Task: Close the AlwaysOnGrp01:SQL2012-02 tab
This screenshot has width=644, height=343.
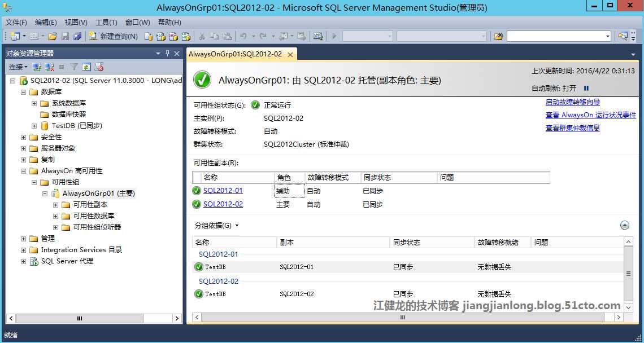Action: [x=290, y=55]
